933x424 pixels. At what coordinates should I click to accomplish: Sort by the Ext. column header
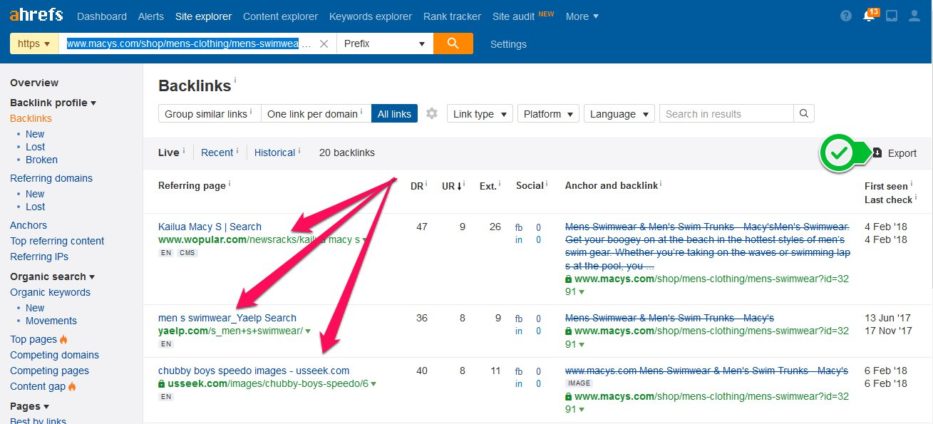489,186
